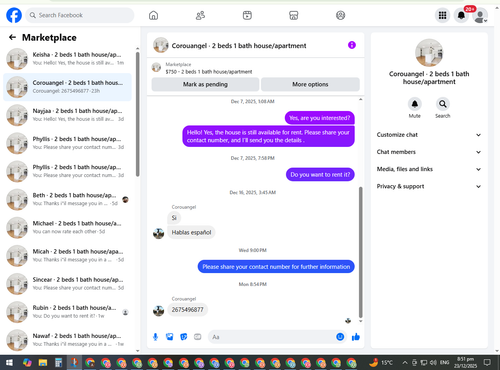Mute the conversation with bell icon
500x370 pixels.
pos(415,104)
